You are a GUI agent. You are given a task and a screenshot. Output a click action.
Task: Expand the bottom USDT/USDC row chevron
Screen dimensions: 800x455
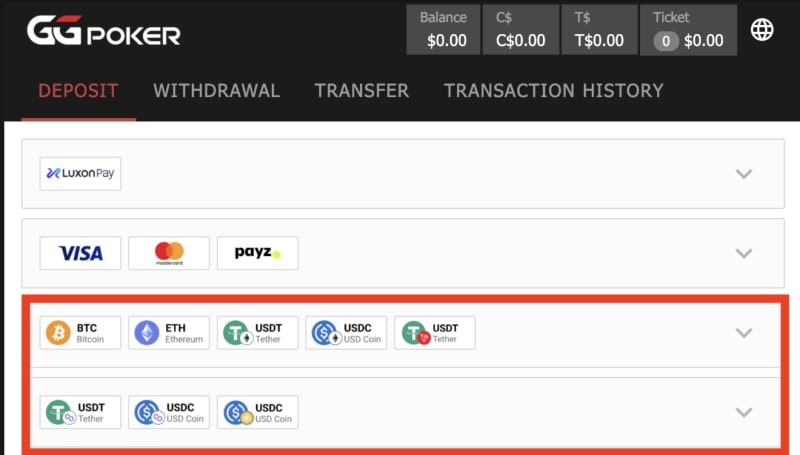click(x=744, y=412)
